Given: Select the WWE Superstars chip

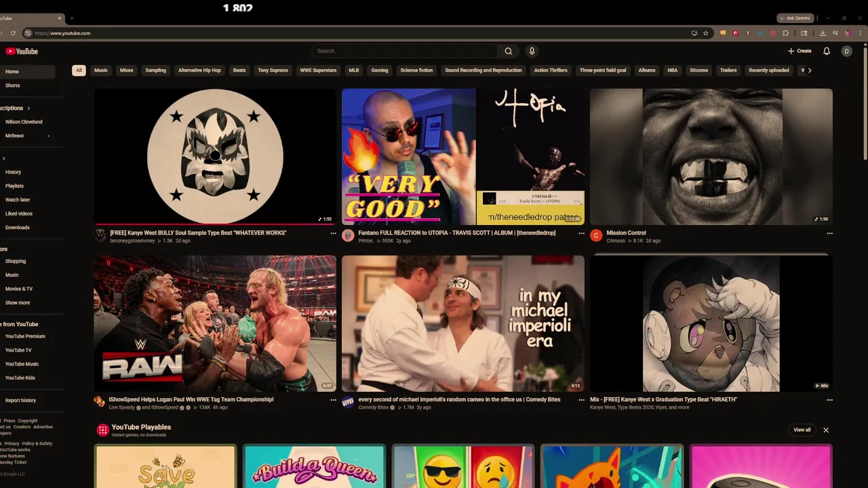Looking at the screenshot, I should [318, 70].
